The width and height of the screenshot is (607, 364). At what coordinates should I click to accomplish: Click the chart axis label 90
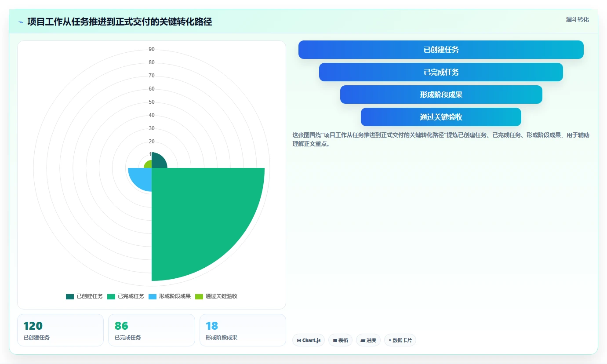[x=152, y=49]
